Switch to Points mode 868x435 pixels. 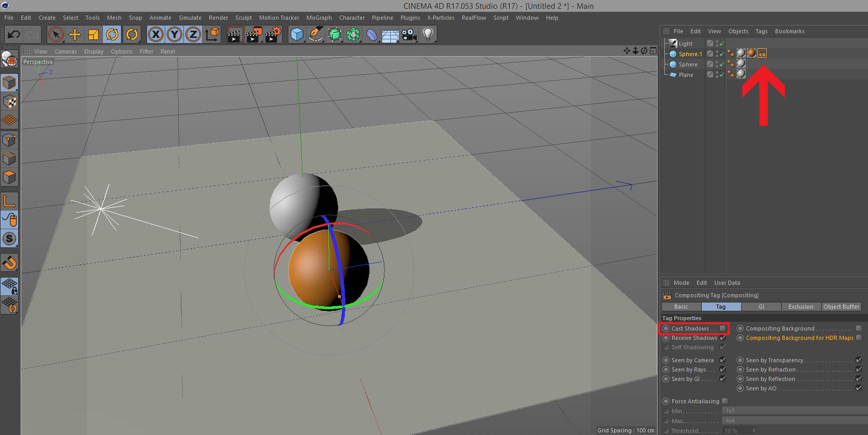[x=9, y=139]
